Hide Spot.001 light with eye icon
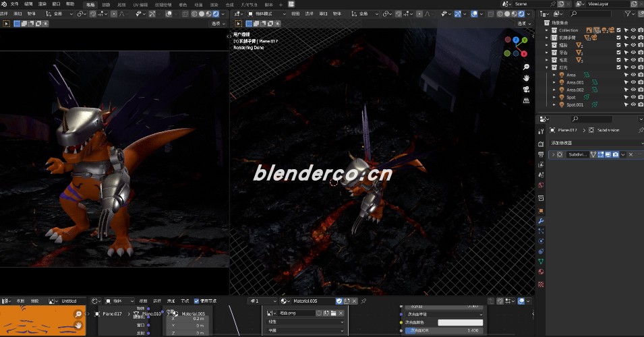 (634, 104)
